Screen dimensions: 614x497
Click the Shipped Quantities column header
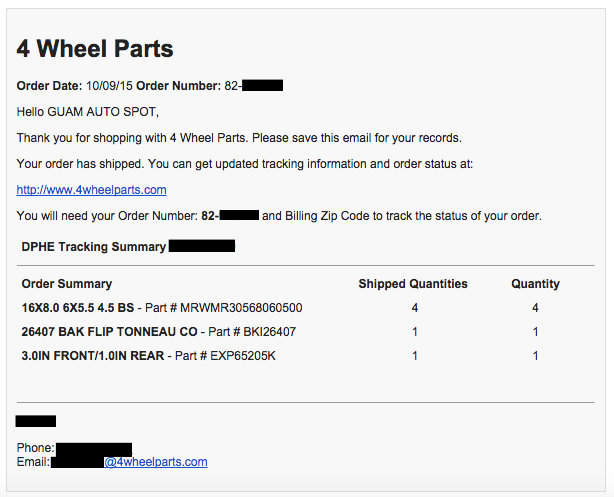click(x=413, y=284)
